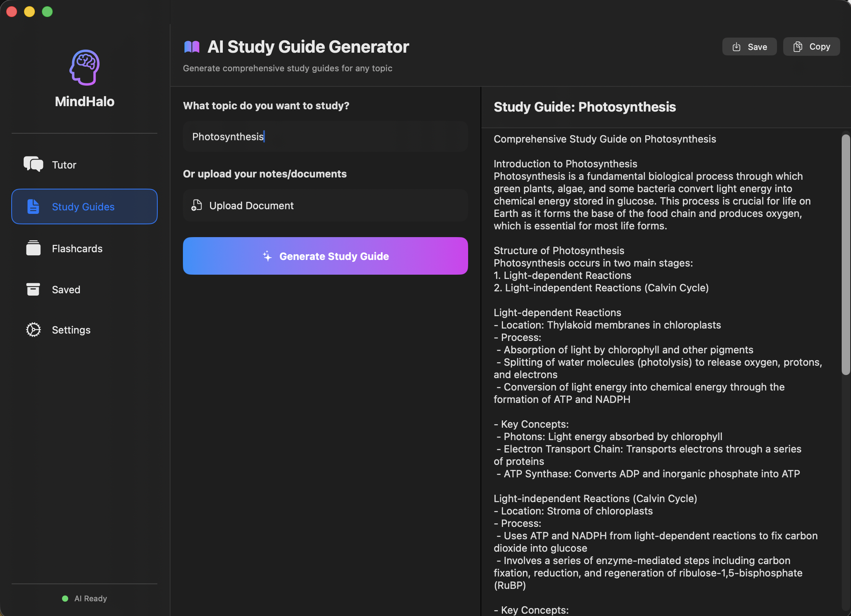The height and width of the screenshot is (616, 851).
Task: Click the upload icon beside Upload Document
Action: point(197,205)
